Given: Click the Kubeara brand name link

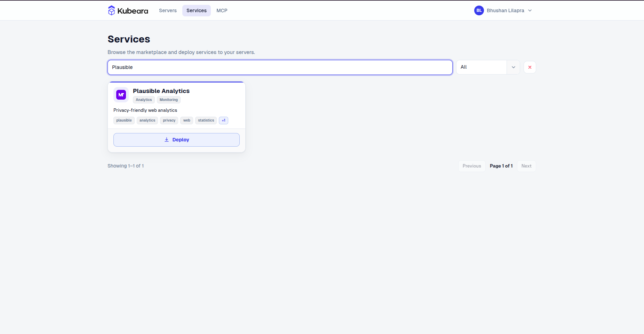Looking at the screenshot, I should click(133, 11).
